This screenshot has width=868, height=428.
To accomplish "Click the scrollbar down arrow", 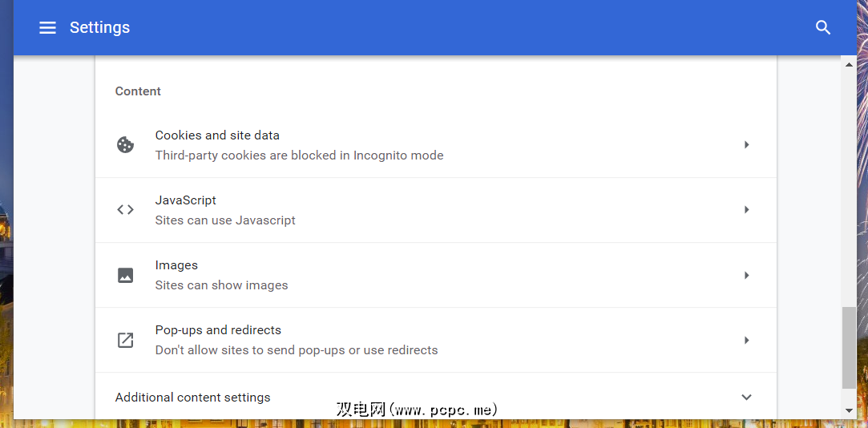I will point(850,410).
